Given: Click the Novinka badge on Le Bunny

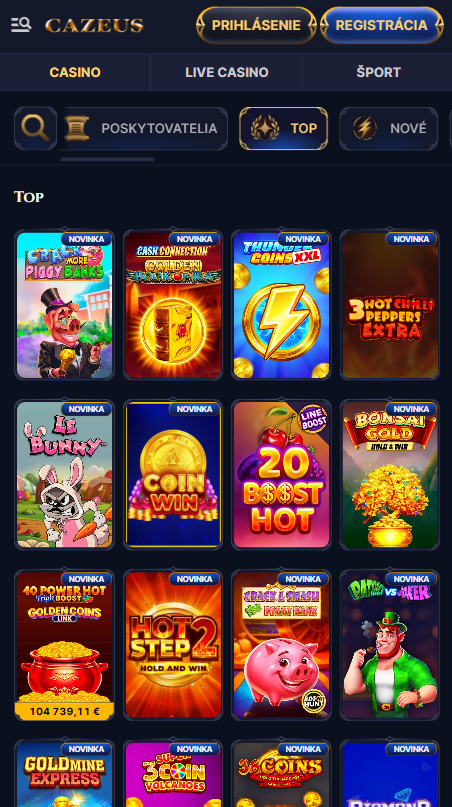Looking at the screenshot, I should point(86,409).
